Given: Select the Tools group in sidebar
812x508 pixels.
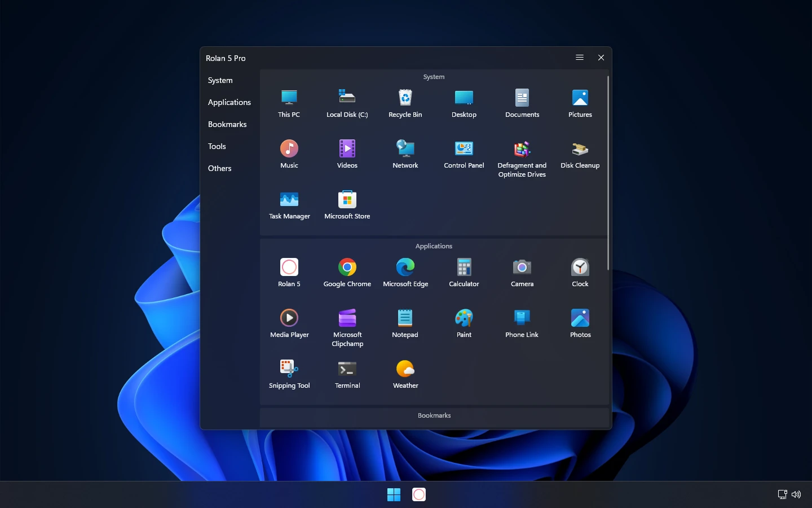Looking at the screenshot, I should pos(217,146).
